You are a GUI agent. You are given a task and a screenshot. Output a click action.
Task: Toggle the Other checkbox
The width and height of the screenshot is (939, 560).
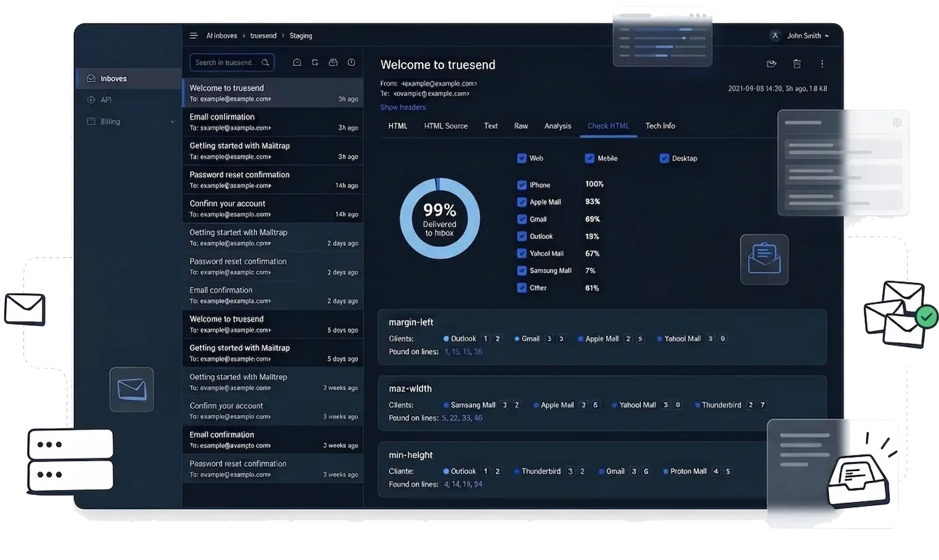tap(521, 287)
